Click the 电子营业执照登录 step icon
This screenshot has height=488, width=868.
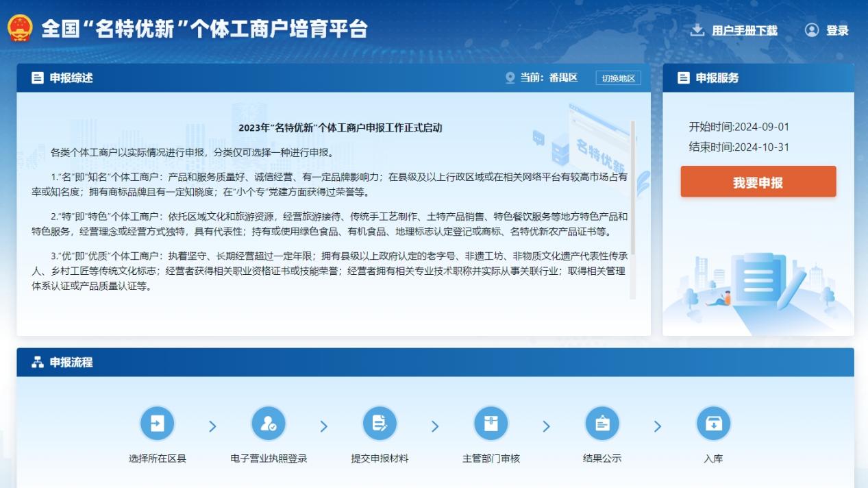269,424
